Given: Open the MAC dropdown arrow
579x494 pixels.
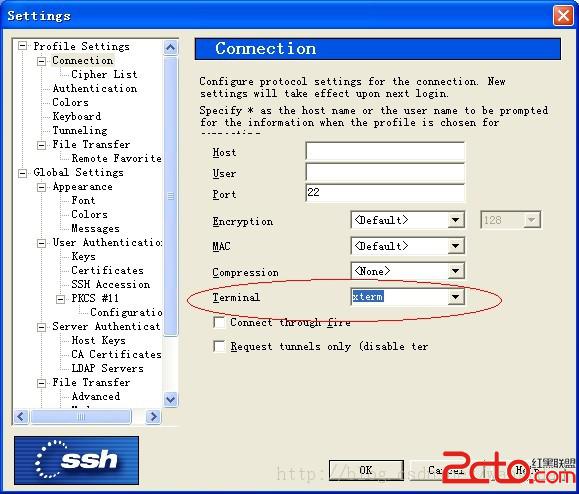Looking at the screenshot, I should click(x=456, y=246).
